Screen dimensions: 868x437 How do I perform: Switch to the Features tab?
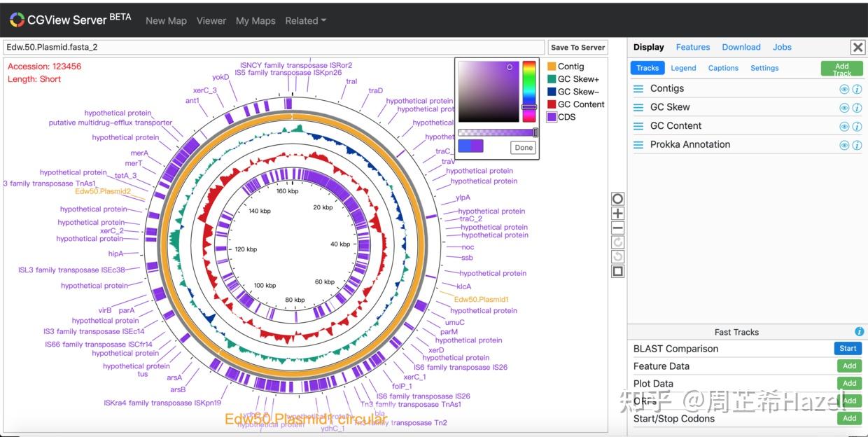[x=693, y=47]
